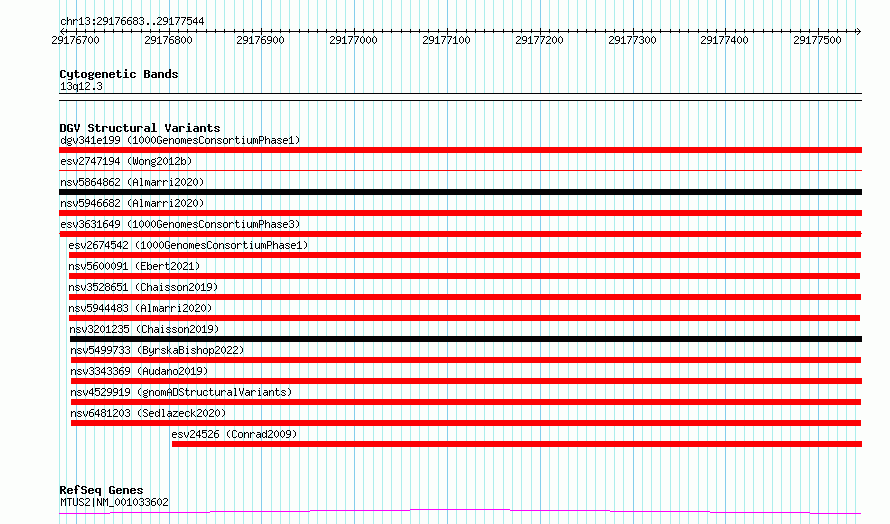The height and width of the screenshot is (524, 890).
Task: Select the 13q12.3 band label
Action: [81, 86]
